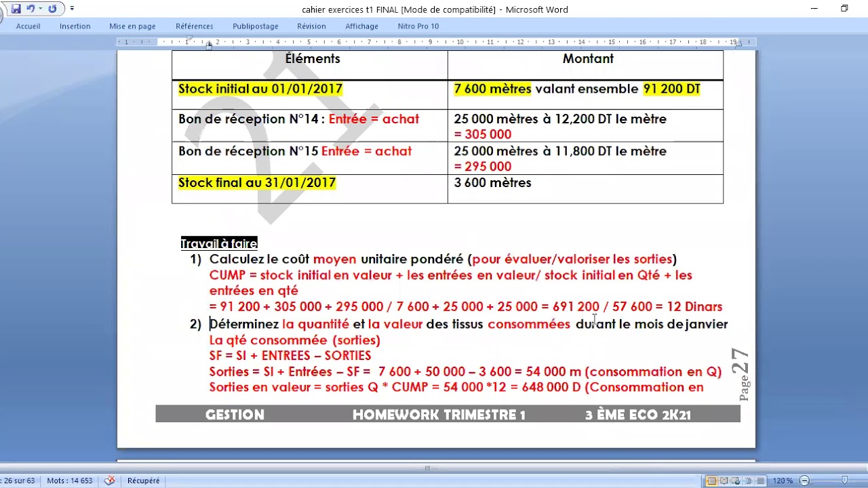The height and width of the screenshot is (488, 868).
Task: Click the Undo arrow icon
Action: [x=31, y=9]
